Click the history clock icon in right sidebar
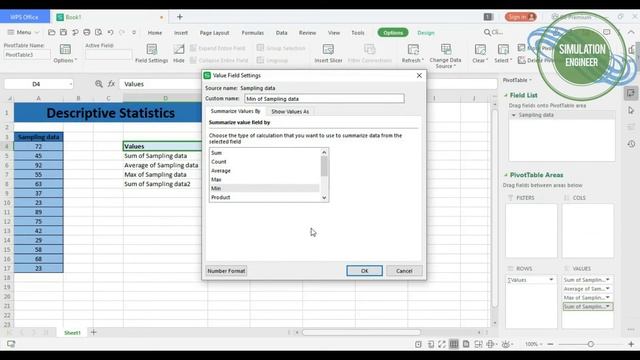 tap(631, 144)
